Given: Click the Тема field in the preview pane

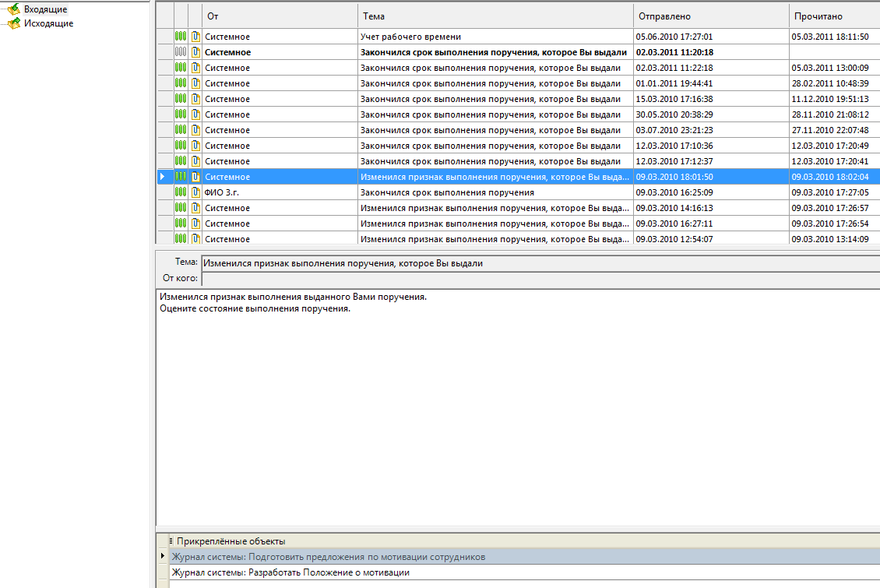Looking at the screenshot, I should (x=537, y=263).
